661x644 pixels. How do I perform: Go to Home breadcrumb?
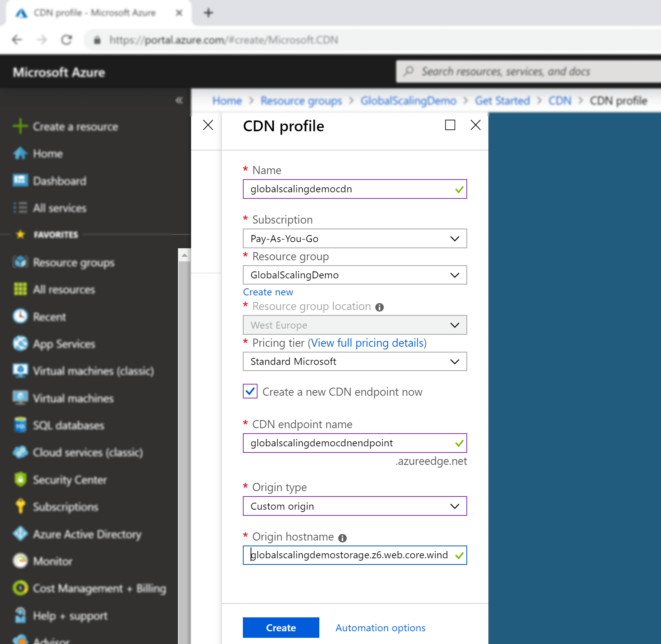227,101
